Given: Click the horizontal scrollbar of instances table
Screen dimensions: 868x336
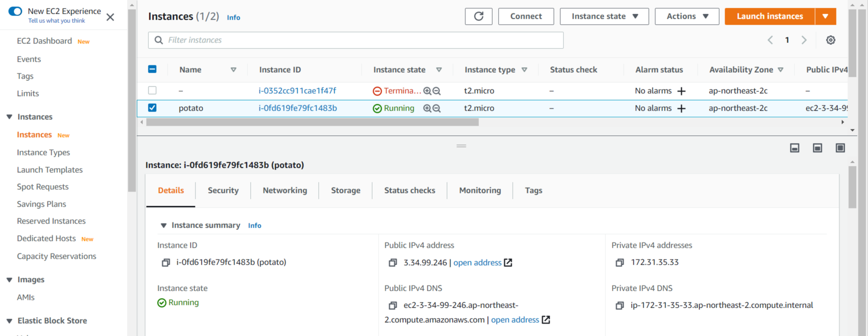Looking at the screenshot, I should coord(312,122).
